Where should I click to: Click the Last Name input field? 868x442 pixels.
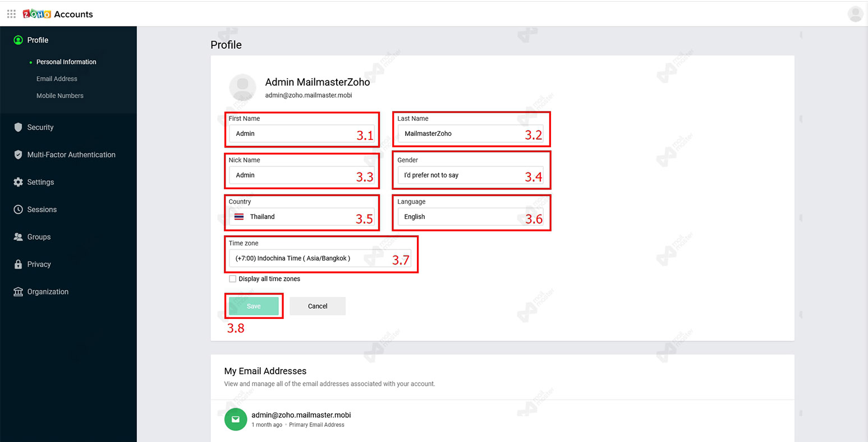tap(470, 134)
